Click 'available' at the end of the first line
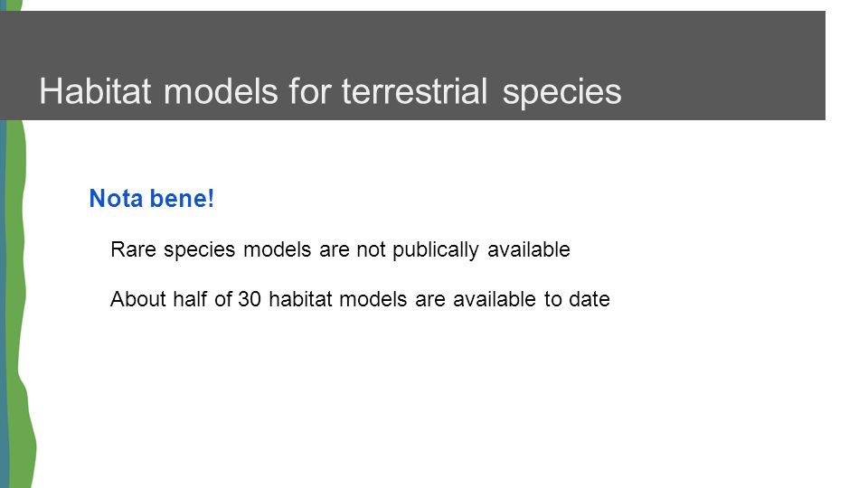 (x=529, y=249)
